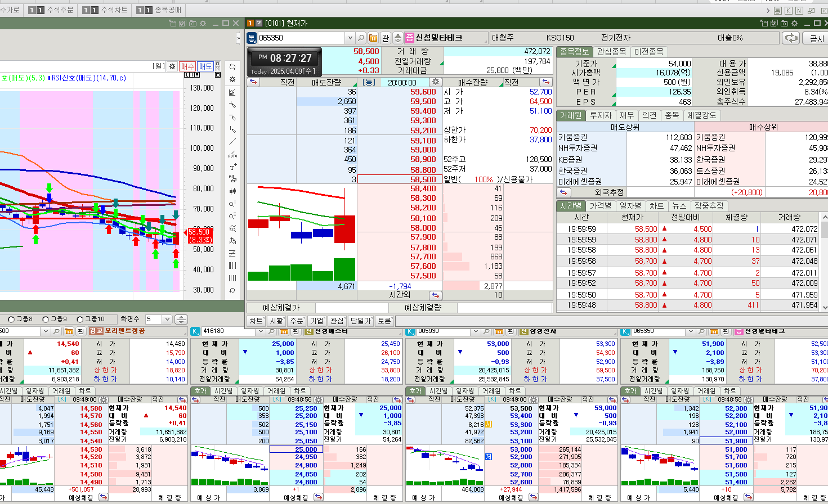
Task: Click the 주문 button in bottom button row
Action: click(x=297, y=321)
